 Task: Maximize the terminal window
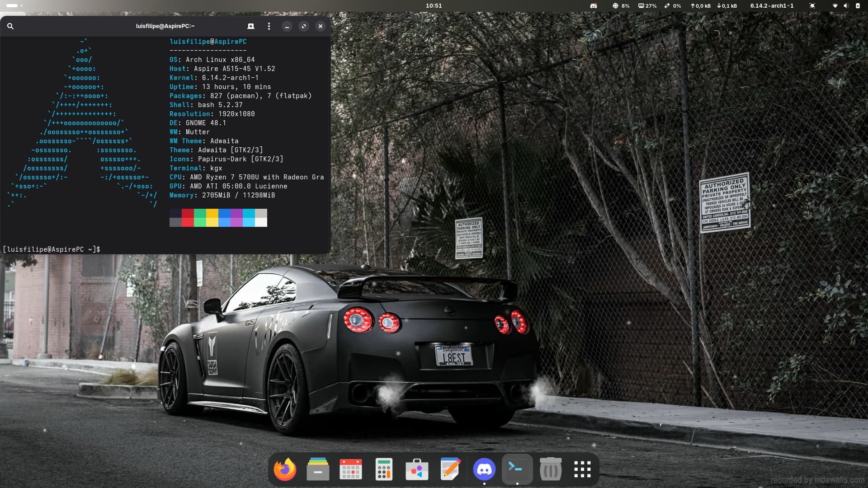304,26
